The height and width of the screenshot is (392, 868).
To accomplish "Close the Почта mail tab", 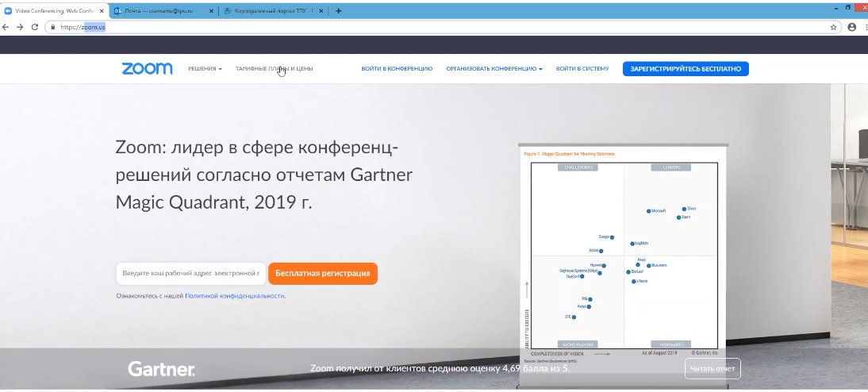I will click(x=211, y=10).
